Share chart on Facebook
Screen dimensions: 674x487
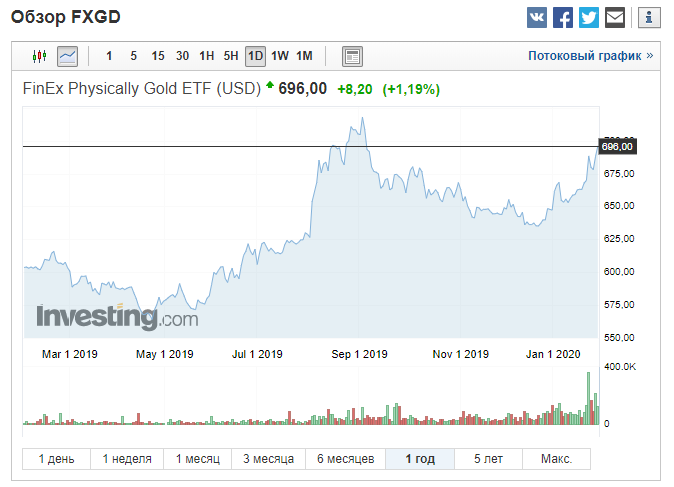(x=563, y=18)
